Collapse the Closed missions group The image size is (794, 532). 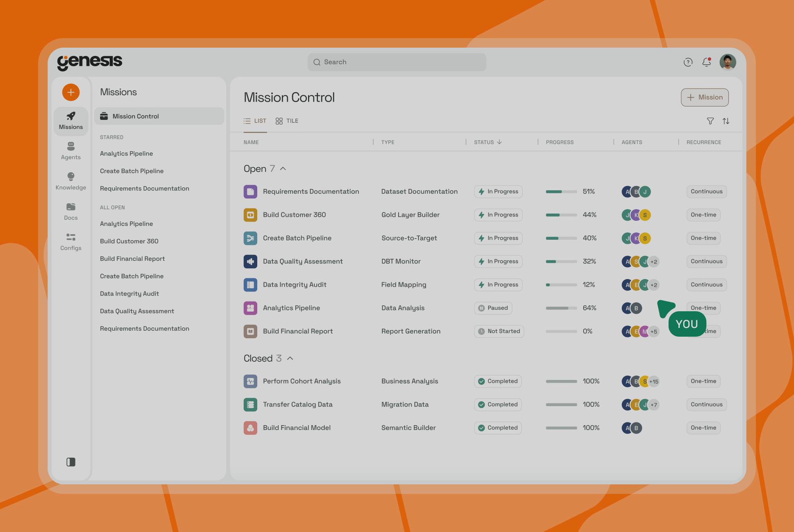[290, 359]
